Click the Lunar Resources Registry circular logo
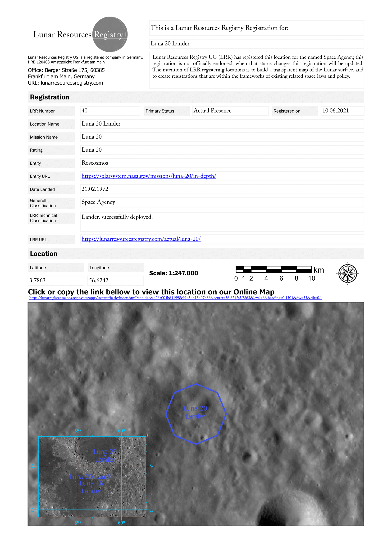The width and height of the screenshot is (392, 554). (110, 34)
